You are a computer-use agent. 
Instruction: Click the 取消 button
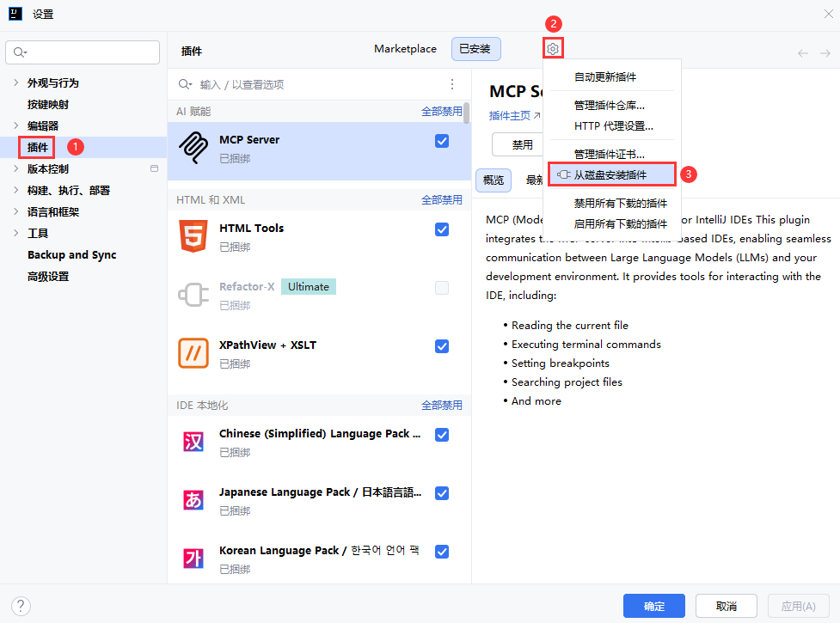point(726,606)
